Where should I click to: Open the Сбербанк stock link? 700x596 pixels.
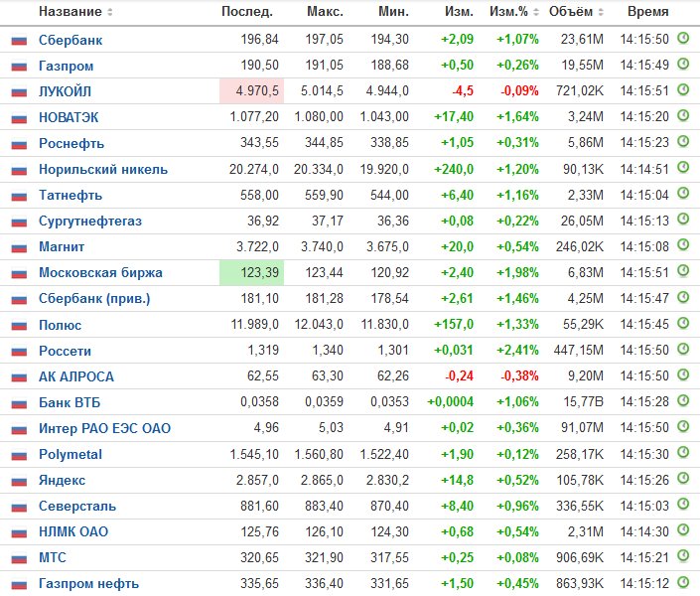tap(70, 40)
